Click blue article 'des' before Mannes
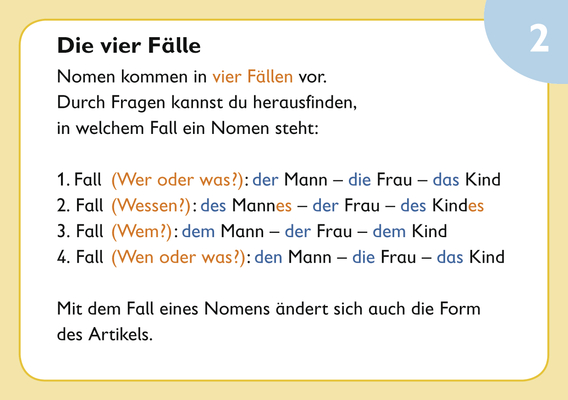This screenshot has height=400, width=568. click(x=213, y=206)
